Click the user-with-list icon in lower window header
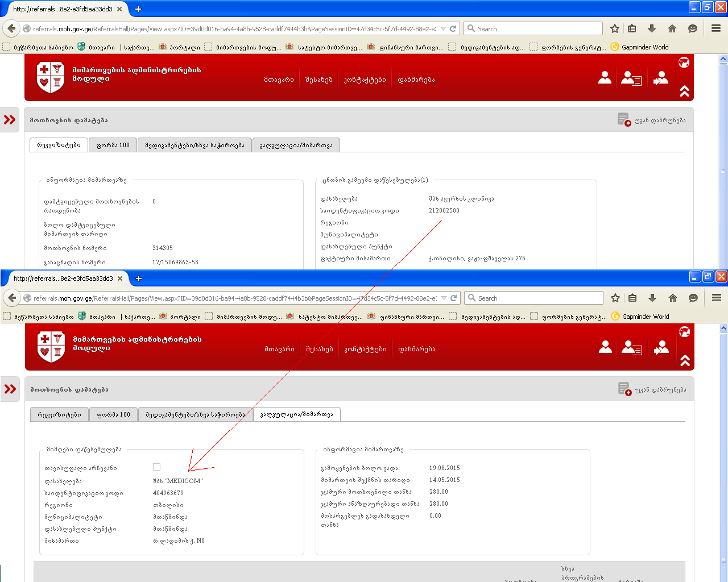 (x=631, y=347)
